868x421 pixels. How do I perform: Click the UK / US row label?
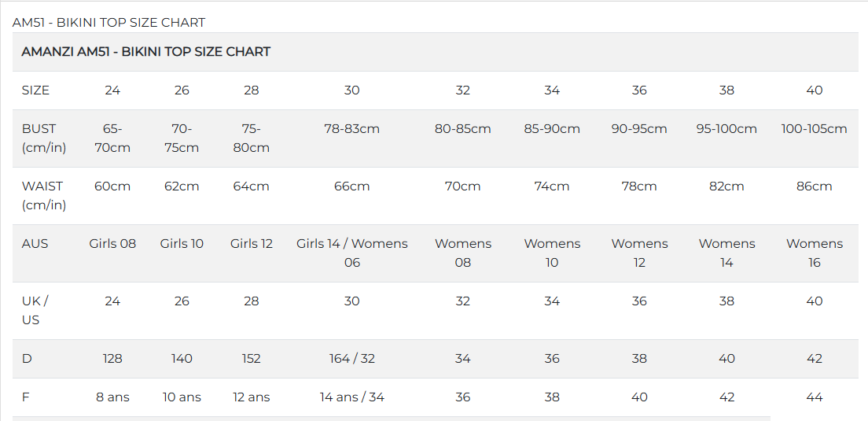(x=35, y=310)
